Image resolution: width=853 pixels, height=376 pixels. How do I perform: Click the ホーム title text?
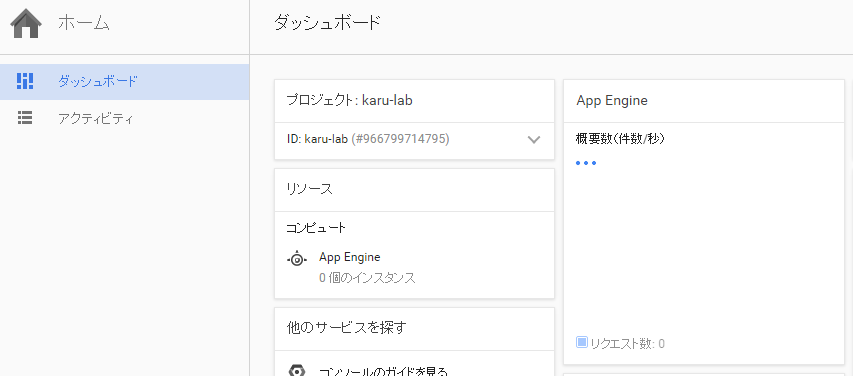pos(84,23)
